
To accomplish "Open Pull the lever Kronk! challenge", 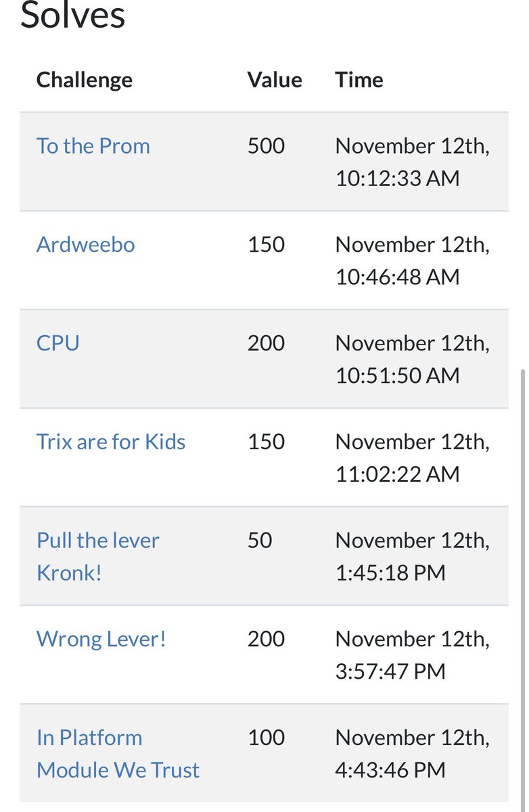I will pyautogui.click(x=97, y=557).
